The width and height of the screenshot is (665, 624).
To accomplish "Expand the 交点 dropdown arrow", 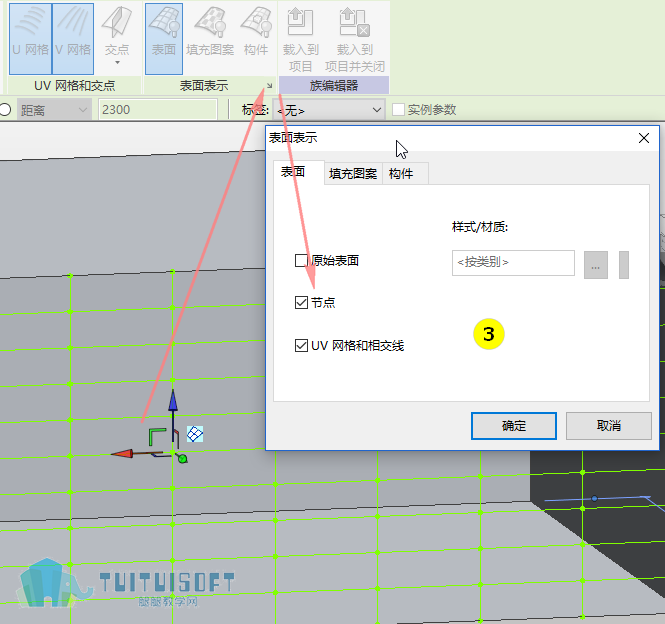I will tap(117, 63).
